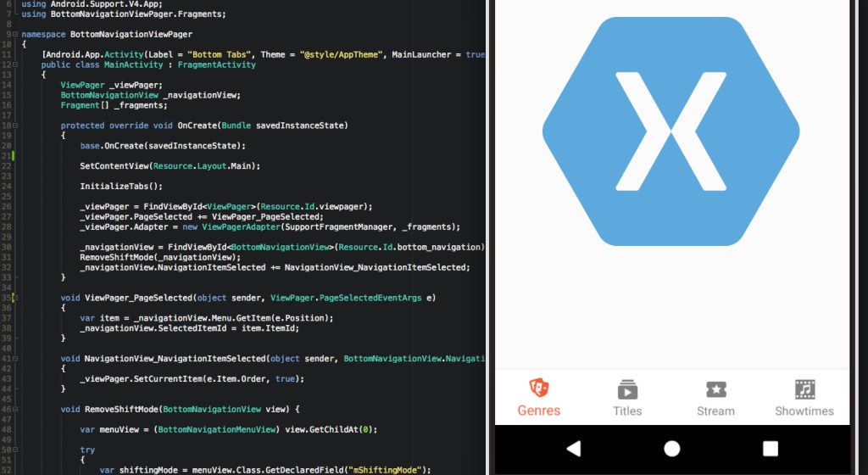Click line number 22 in the gutter
This screenshot has height=475, width=868.
click(6, 166)
